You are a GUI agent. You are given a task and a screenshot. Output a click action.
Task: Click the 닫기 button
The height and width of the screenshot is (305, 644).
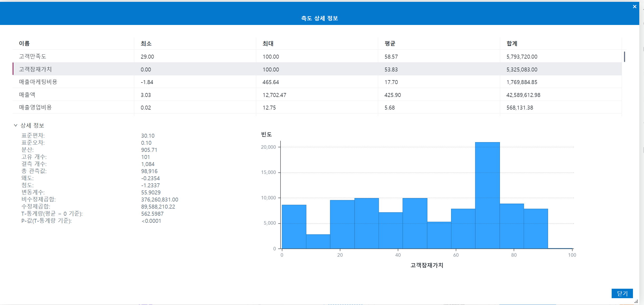622,293
